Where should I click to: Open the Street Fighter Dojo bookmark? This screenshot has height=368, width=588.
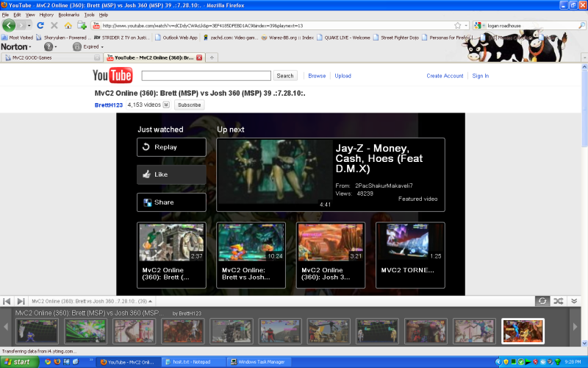396,38
